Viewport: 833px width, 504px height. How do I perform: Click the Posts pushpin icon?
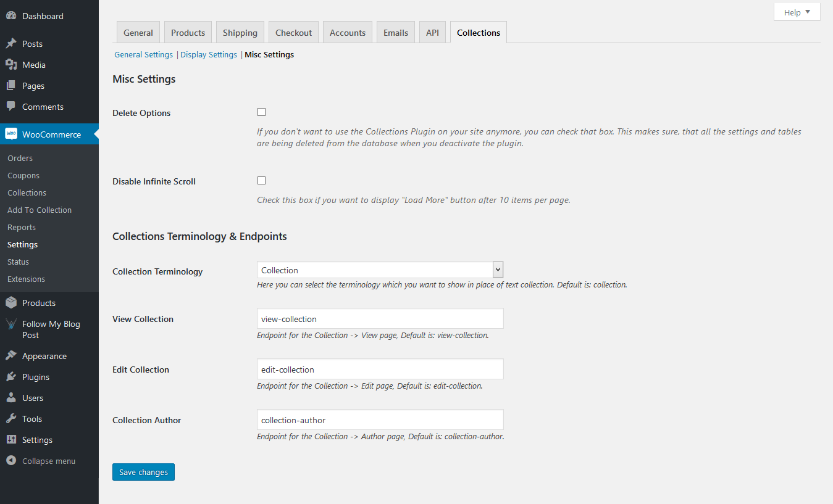click(x=11, y=44)
